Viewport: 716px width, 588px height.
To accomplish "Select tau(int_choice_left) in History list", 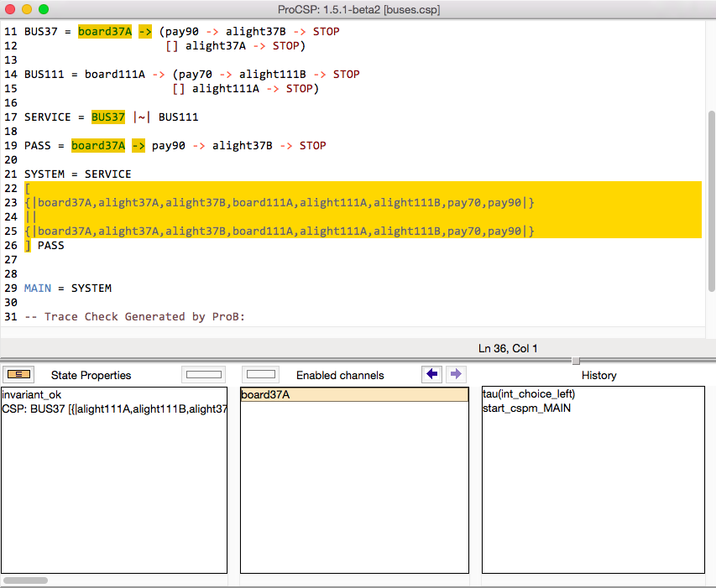I will [x=529, y=393].
